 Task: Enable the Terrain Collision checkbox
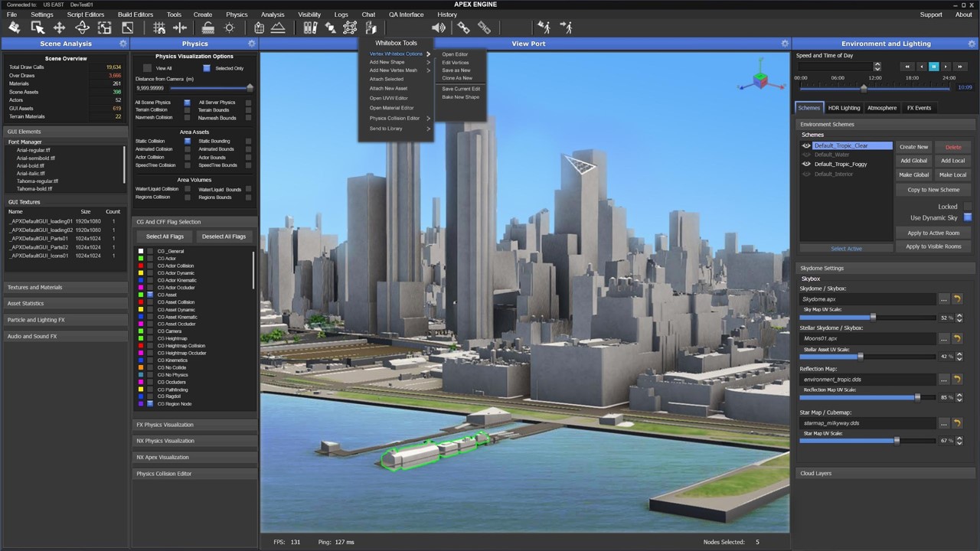point(187,110)
